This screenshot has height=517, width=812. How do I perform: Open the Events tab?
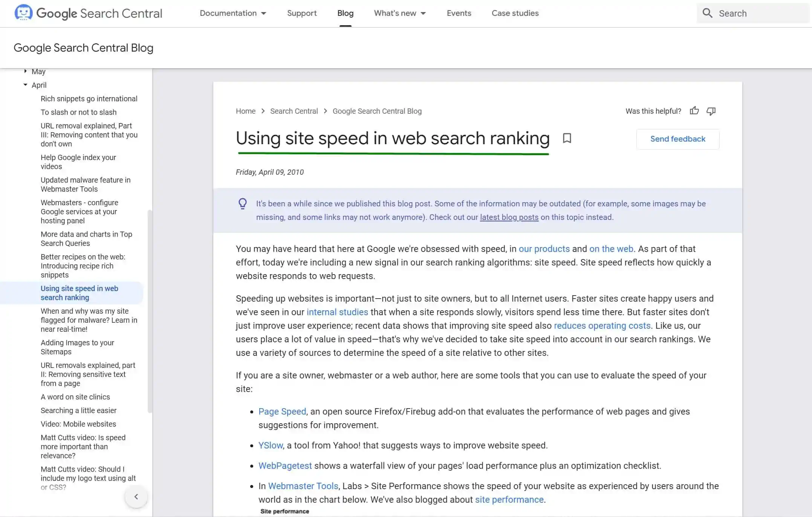[459, 13]
